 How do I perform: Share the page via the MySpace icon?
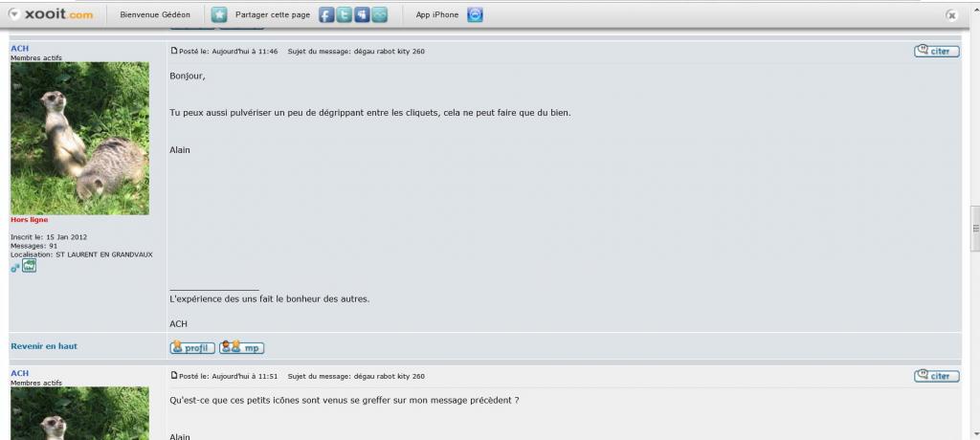tap(362, 15)
